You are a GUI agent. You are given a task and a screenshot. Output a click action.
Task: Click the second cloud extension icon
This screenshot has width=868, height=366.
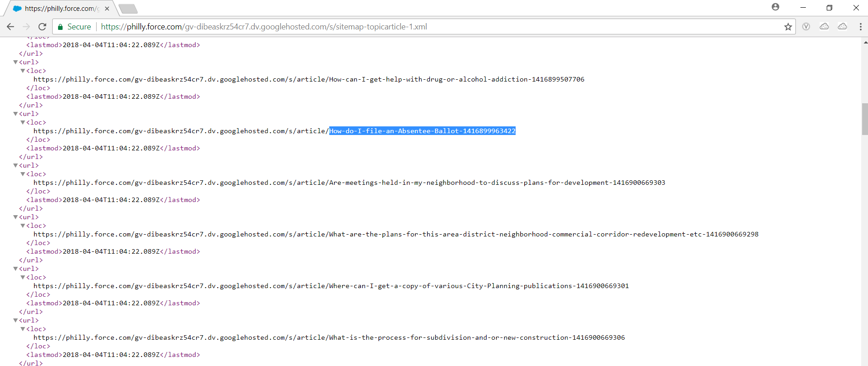click(x=843, y=27)
